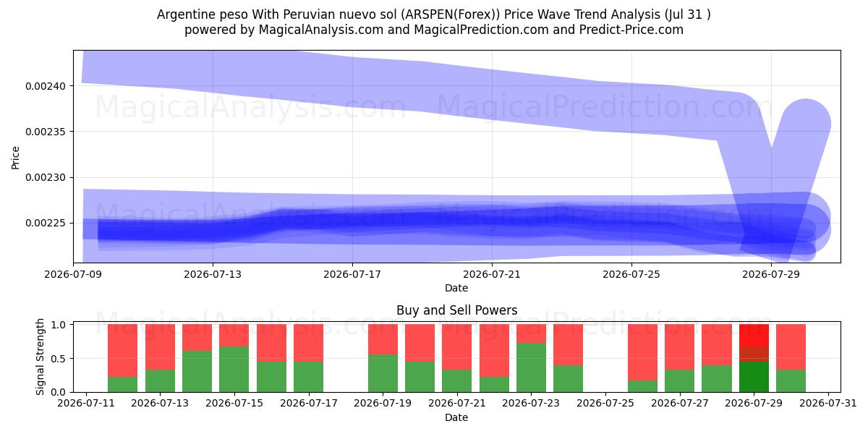
Task: Click the bright red sell bar at 2026-07-29
Action: pos(754,336)
